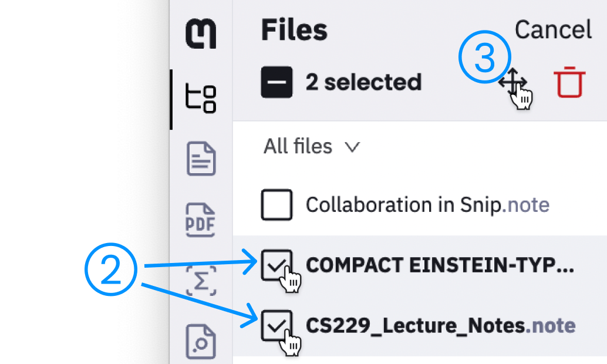
Task: Click the Files panel heading
Action: point(294,29)
